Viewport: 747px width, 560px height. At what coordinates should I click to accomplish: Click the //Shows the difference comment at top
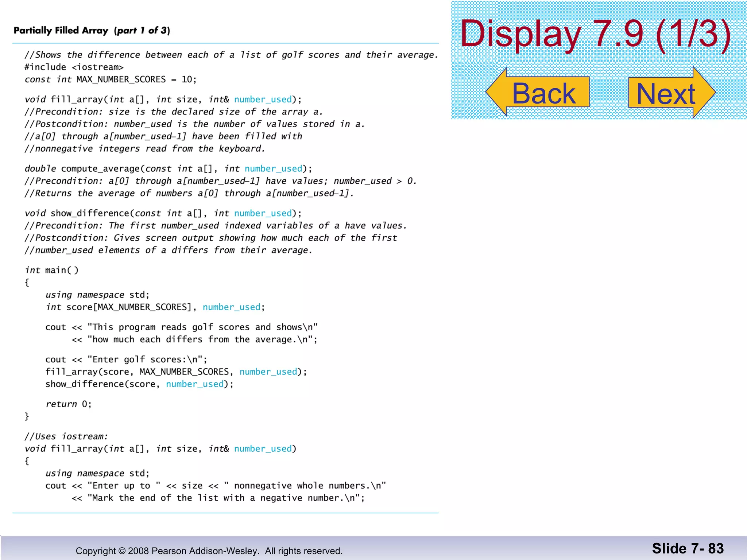pyautogui.click(x=232, y=55)
